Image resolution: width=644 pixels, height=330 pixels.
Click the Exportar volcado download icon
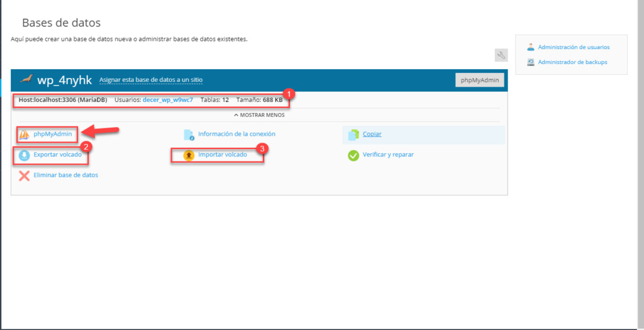tap(25, 155)
